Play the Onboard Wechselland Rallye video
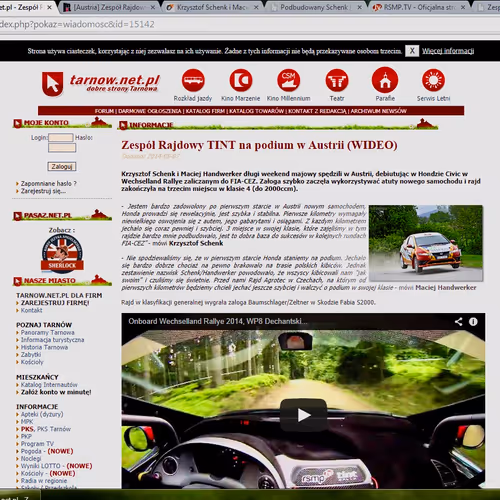500x500 pixels. coord(303,415)
